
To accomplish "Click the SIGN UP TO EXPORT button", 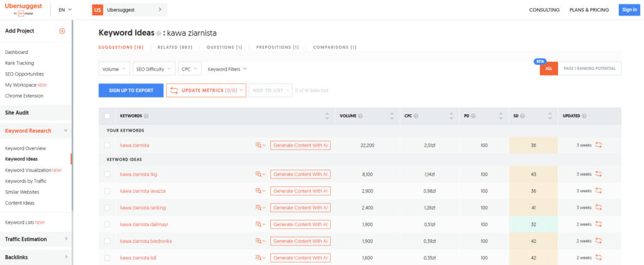I will click(x=131, y=90).
